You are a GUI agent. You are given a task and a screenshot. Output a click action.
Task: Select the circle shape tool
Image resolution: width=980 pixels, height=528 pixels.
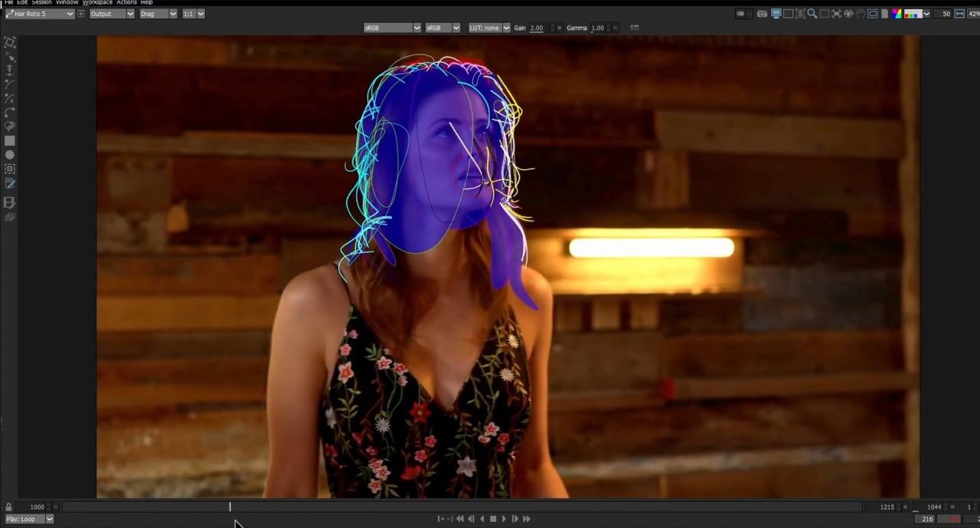[x=10, y=155]
